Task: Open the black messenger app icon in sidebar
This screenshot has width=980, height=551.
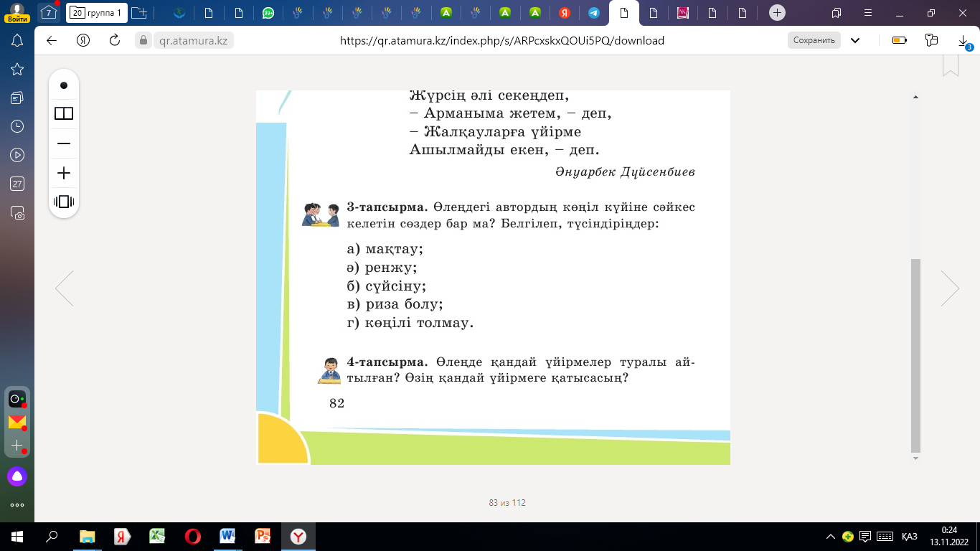Action: coord(17,399)
